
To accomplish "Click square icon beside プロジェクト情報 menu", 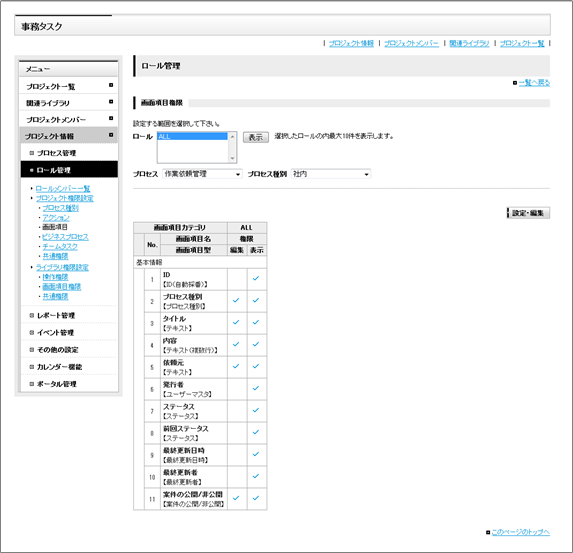I will [x=111, y=135].
